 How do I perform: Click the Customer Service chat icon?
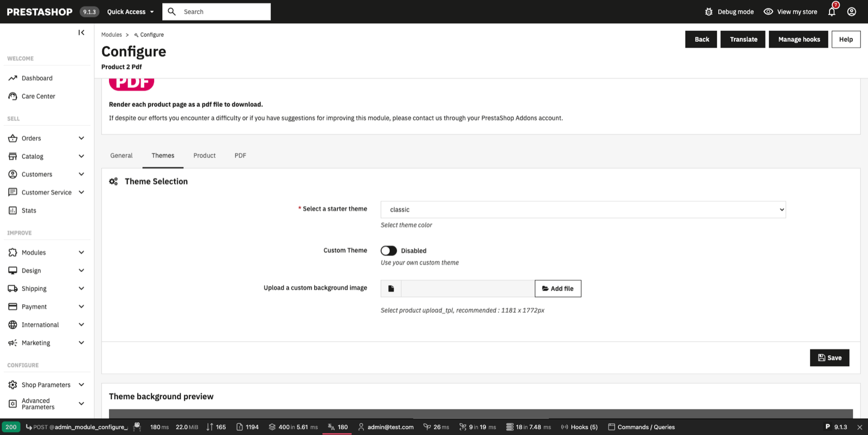coord(12,193)
